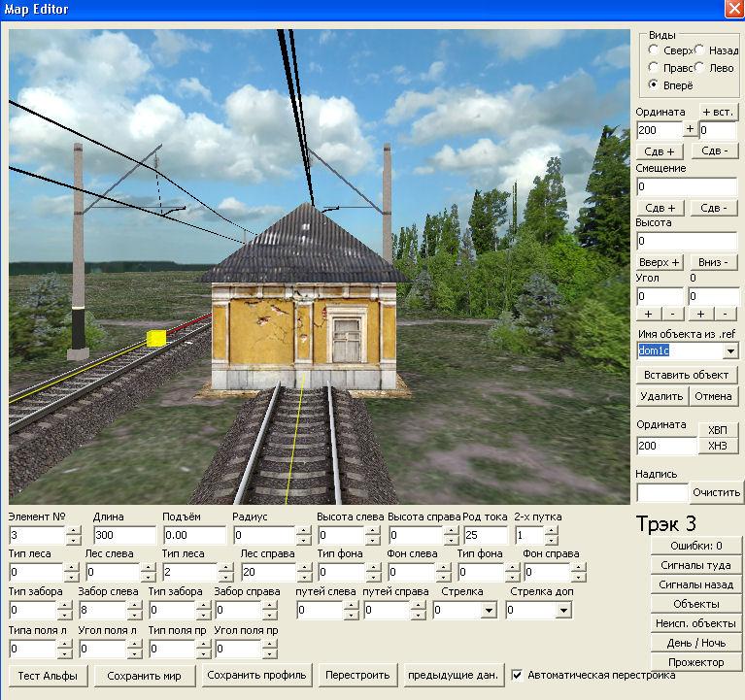Toggle День / Ночь mode
The image size is (745, 700).
click(695, 643)
